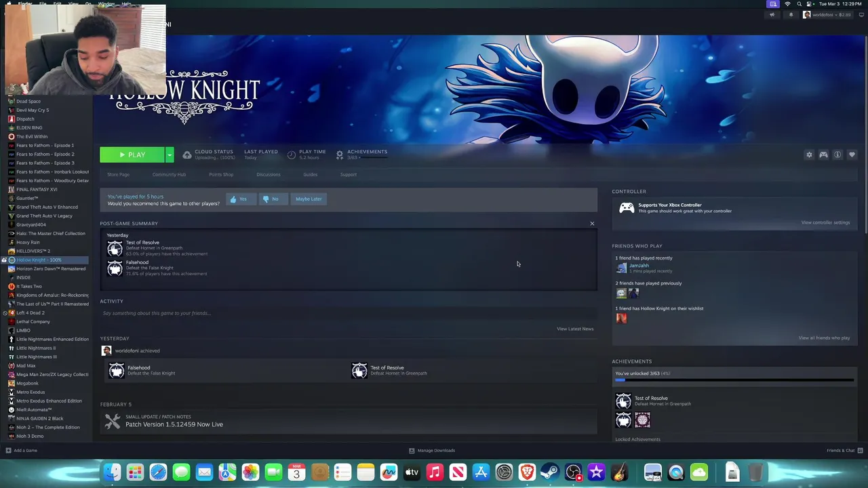The width and height of the screenshot is (868, 488).
Task: Click Falsehood achievement icon in post-game summary
Action: [x=115, y=268]
